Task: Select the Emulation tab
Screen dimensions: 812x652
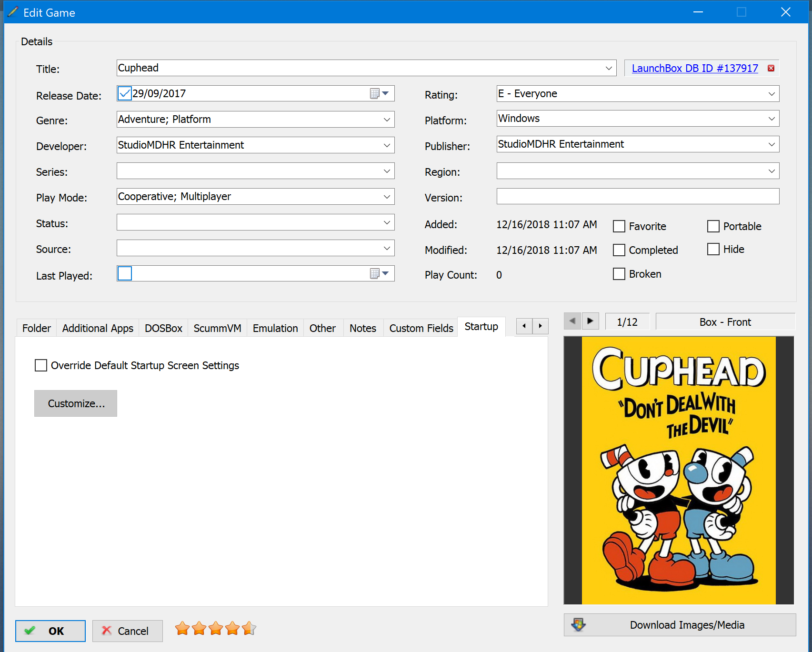Action: tap(275, 328)
